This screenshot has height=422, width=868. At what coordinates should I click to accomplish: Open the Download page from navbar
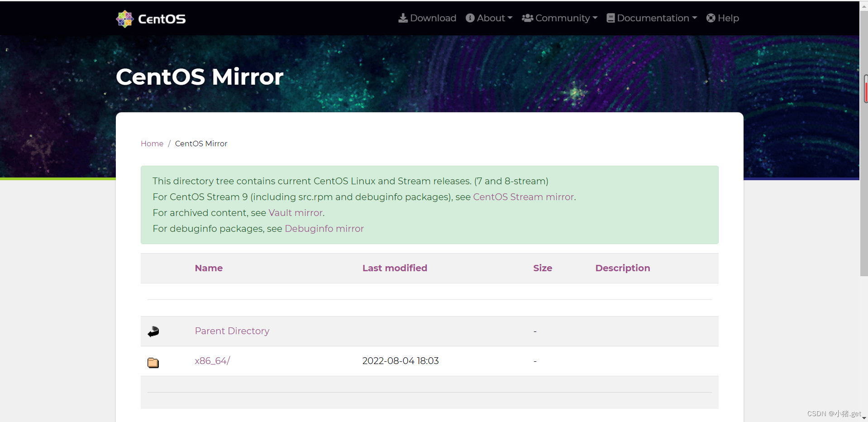[x=433, y=18]
